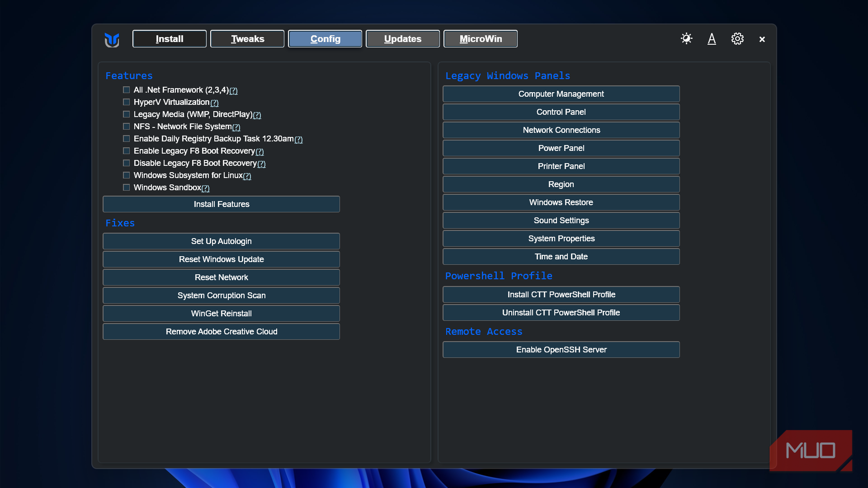The image size is (868, 488).
Task: Open the (?) info for NFS Network File System
Action: (x=236, y=127)
